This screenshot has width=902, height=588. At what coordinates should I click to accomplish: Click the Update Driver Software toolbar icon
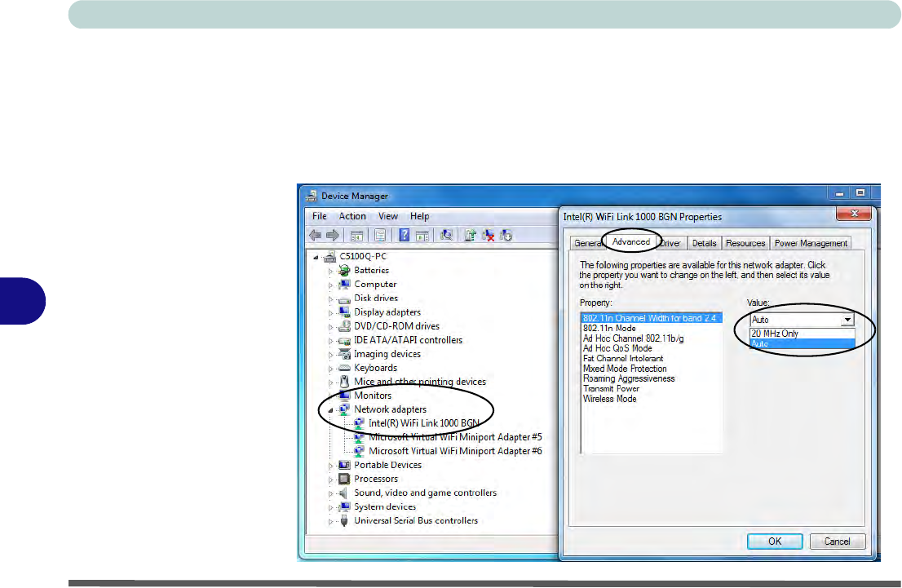click(x=470, y=236)
